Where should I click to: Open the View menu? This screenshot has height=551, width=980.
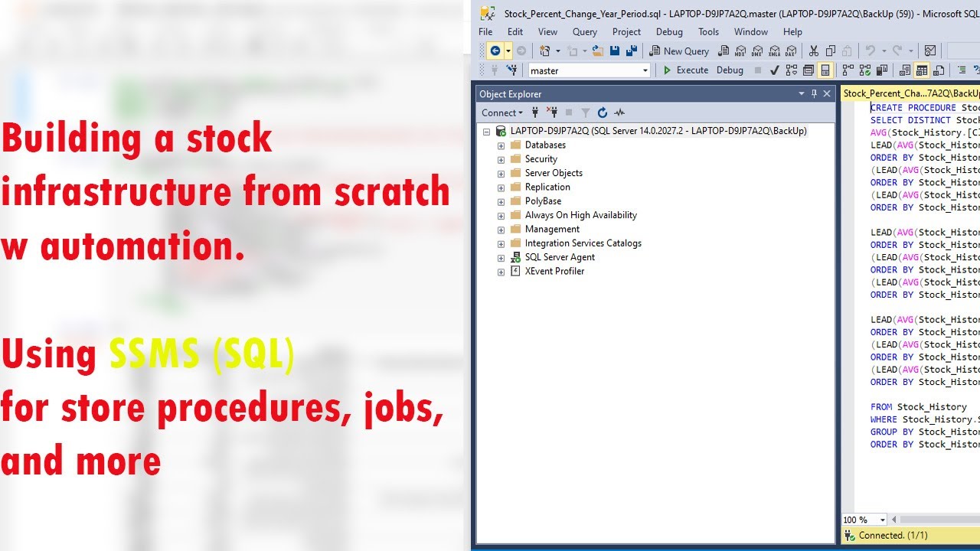547,32
